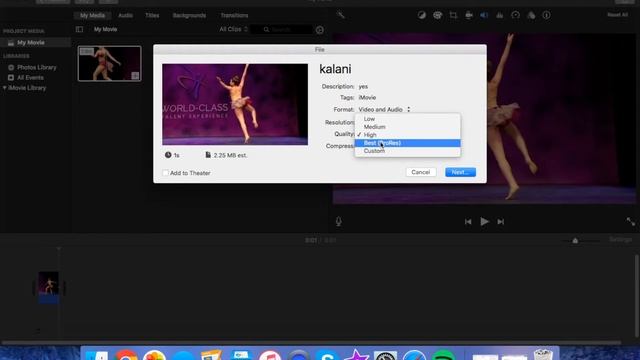Open the color correction palette tool
This screenshot has width=640, height=360.
click(437, 15)
